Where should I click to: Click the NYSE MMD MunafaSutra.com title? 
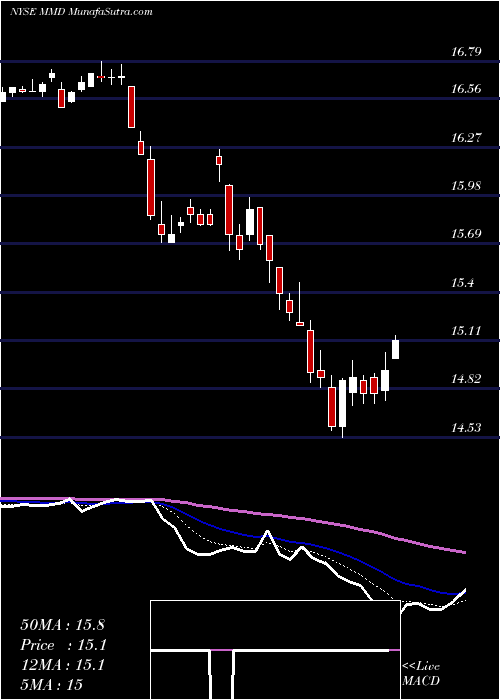[x=81, y=11]
